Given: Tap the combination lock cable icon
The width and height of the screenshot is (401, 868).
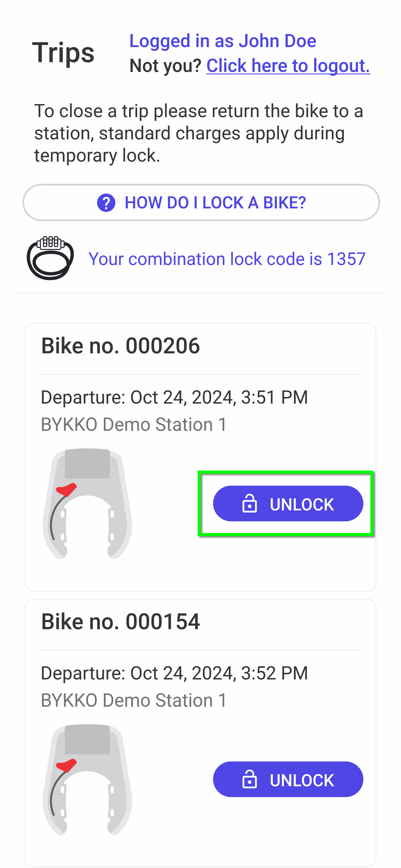Looking at the screenshot, I should point(51,258).
